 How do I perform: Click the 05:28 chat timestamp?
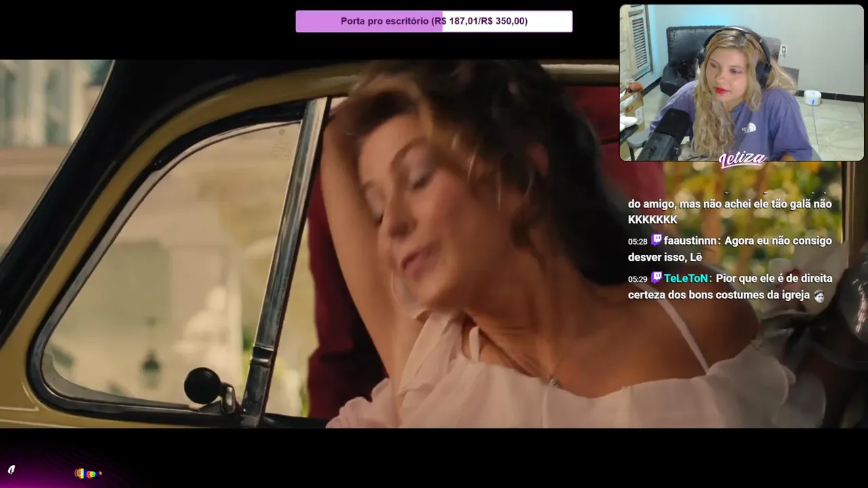coord(637,241)
